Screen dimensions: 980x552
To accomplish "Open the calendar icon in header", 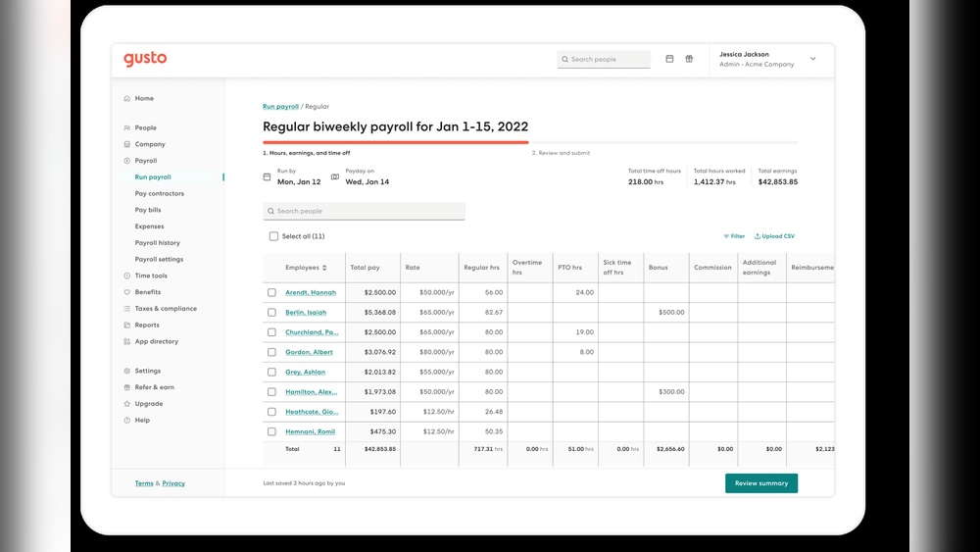I will tap(669, 59).
